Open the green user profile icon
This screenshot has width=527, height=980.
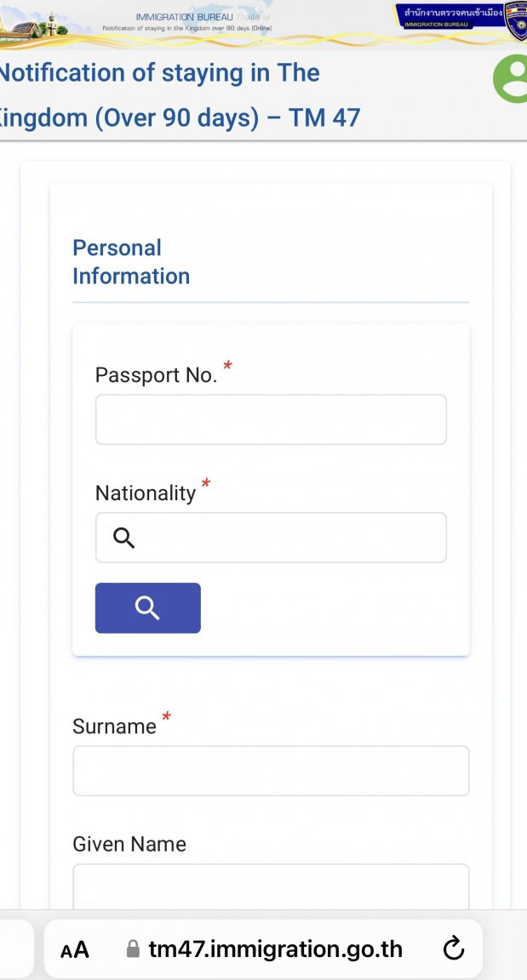pos(513,79)
